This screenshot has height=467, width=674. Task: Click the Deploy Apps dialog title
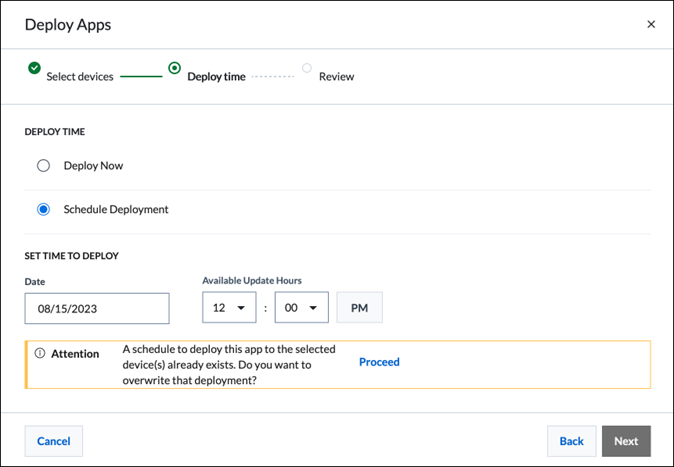click(68, 24)
